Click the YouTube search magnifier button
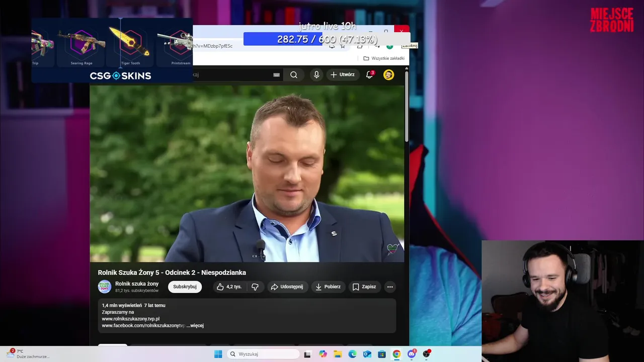This screenshot has height=362, width=644. [x=294, y=75]
